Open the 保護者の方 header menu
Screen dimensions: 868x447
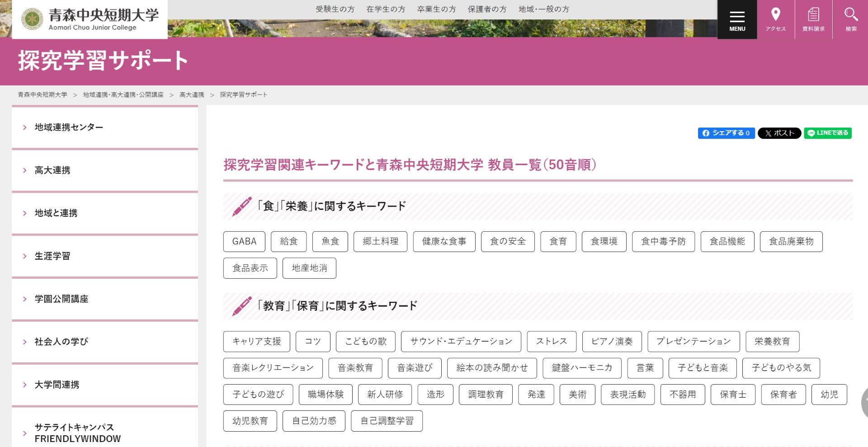pos(487,9)
